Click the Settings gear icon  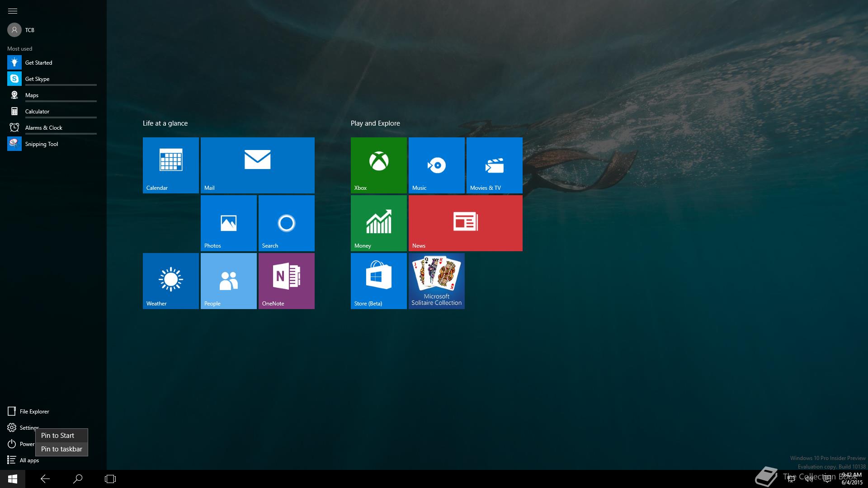[x=12, y=427]
